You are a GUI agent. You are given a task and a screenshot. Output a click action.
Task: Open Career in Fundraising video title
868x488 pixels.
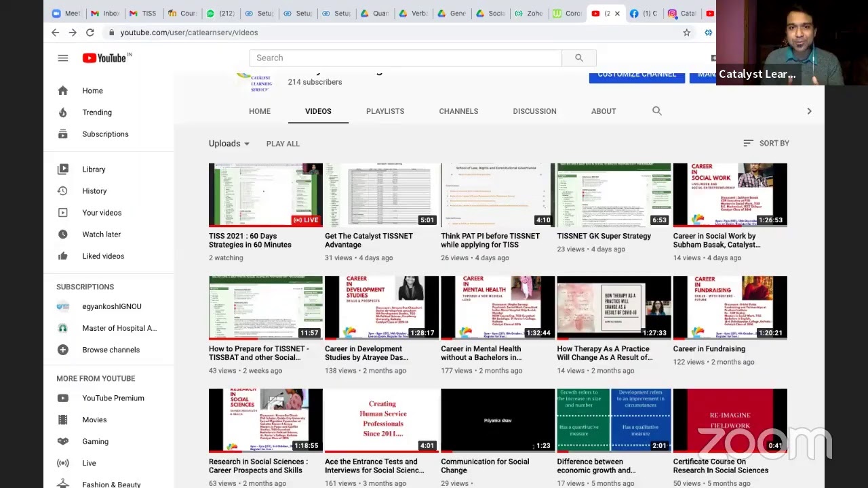709,349
